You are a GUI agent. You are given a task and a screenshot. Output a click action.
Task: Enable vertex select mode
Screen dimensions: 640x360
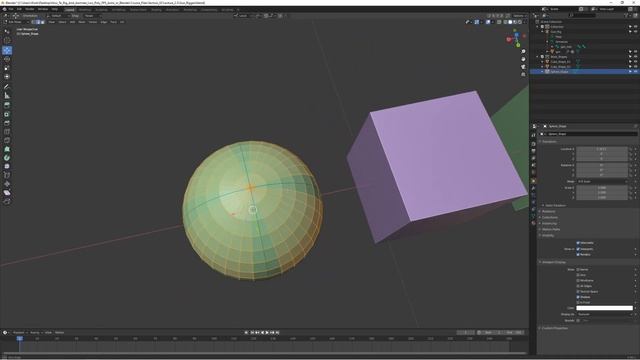coord(33,22)
